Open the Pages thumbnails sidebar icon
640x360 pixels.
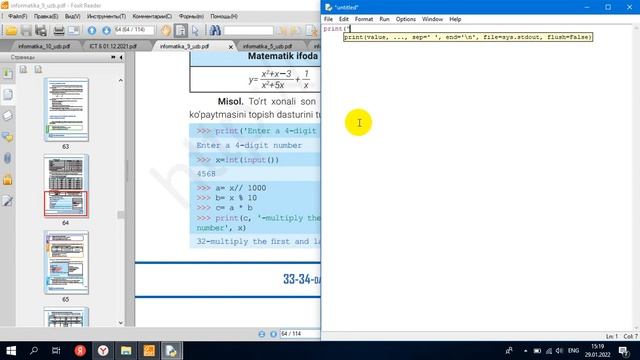coord(8,95)
